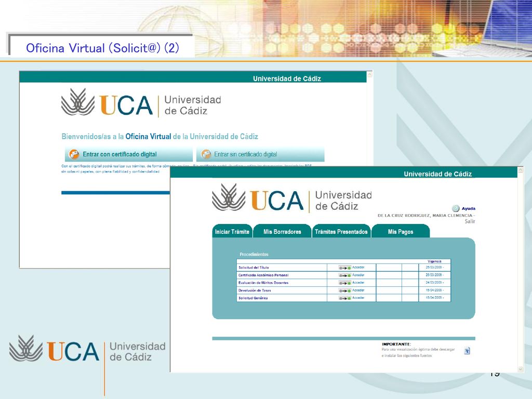Click the scroll-up arrow of the front window
Screen dimensions: 532x399
coord(521,170)
